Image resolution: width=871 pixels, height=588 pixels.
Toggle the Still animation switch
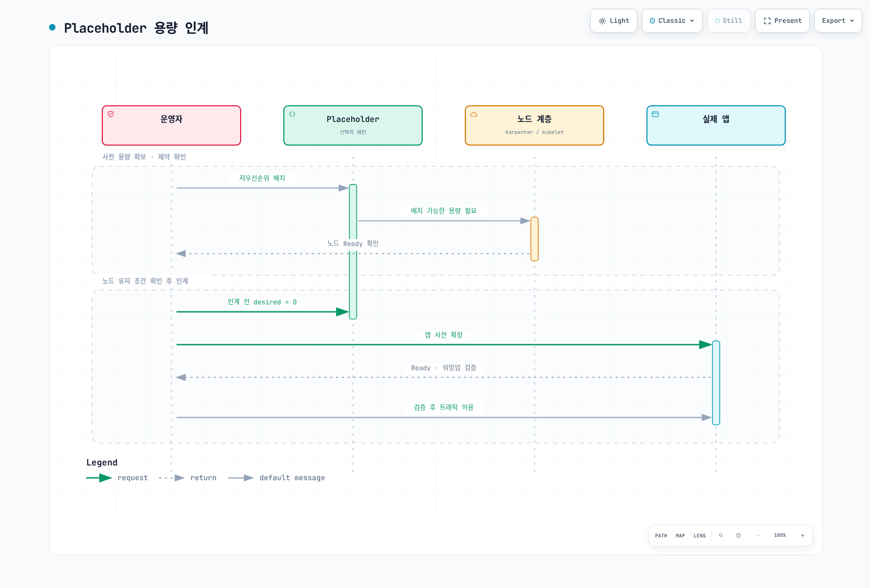tap(729, 21)
